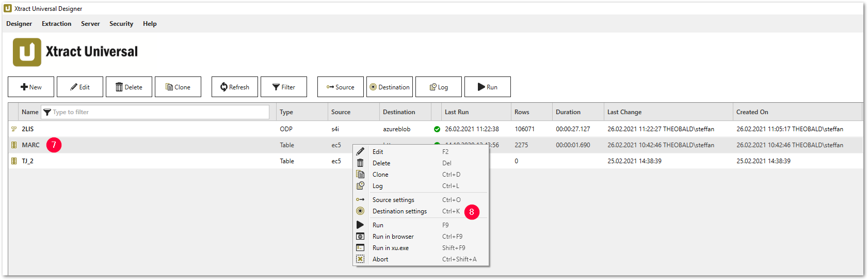868x280 pixels.
Task: Click the Name filter text field
Action: click(x=160, y=112)
